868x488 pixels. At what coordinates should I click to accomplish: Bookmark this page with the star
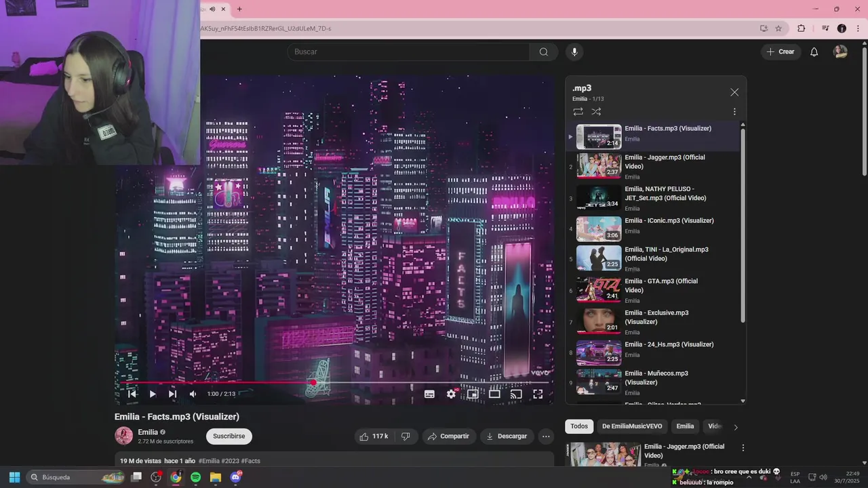tap(778, 28)
